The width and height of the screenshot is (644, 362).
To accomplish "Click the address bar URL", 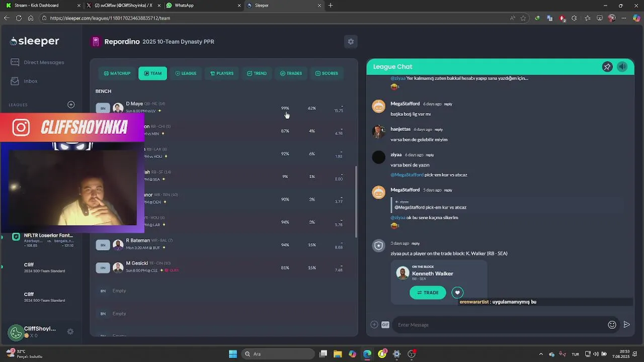I will point(110,18).
